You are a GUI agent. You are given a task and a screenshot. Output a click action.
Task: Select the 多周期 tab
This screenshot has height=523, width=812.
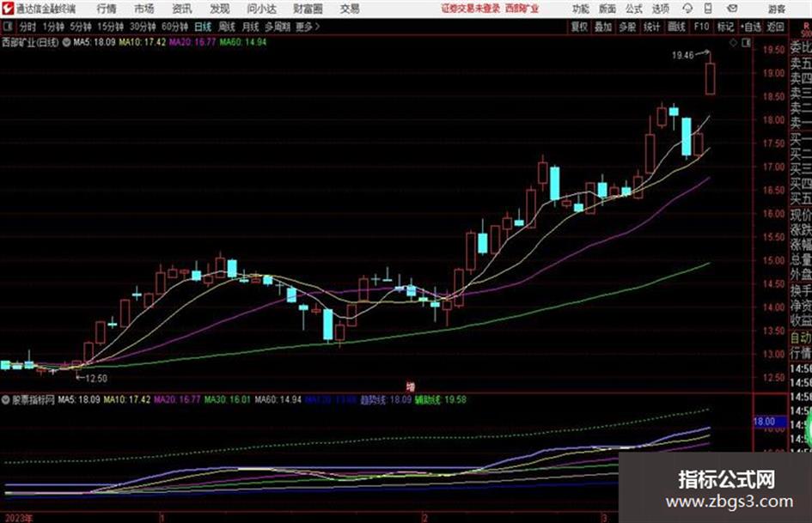pyautogui.click(x=278, y=27)
